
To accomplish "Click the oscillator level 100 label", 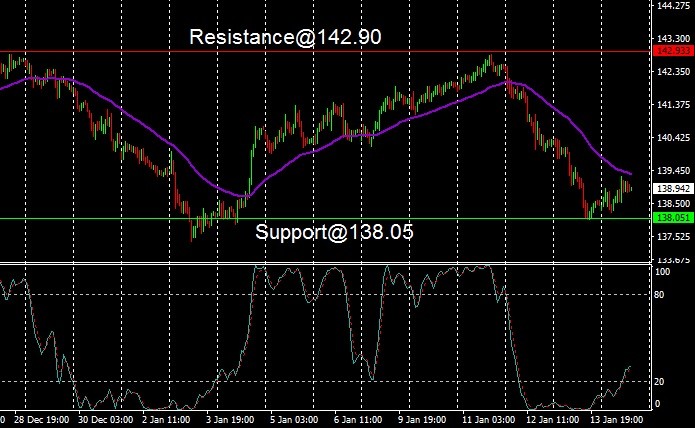I will 662,272.
